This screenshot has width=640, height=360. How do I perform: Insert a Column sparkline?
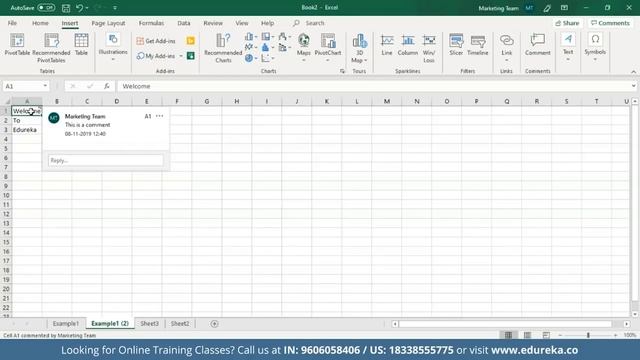408,45
